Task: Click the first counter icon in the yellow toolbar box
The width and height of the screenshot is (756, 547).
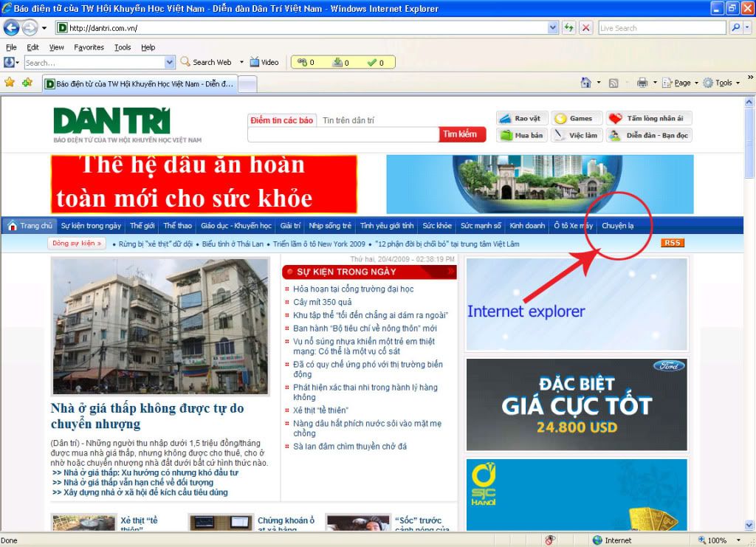Action: (x=302, y=63)
